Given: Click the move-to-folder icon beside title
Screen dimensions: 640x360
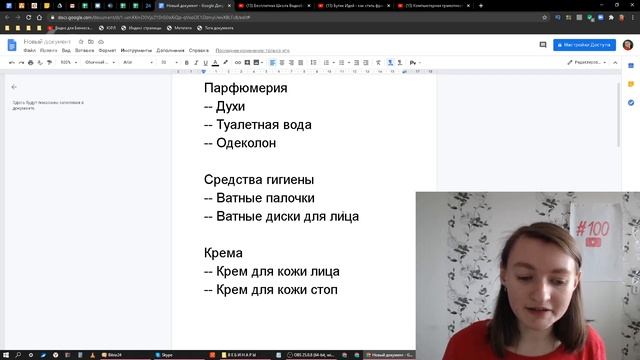Looking at the screenshot, I should pyautogui.click(x=91, y=42).
